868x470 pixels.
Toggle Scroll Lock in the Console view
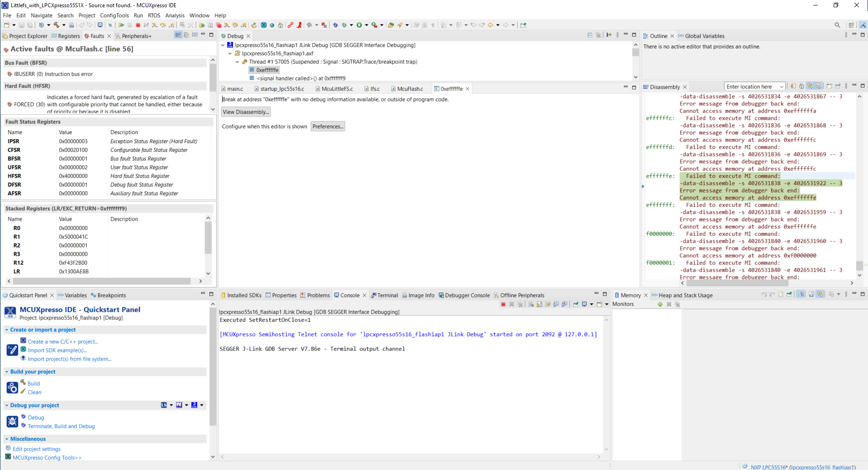pos(539,304)
